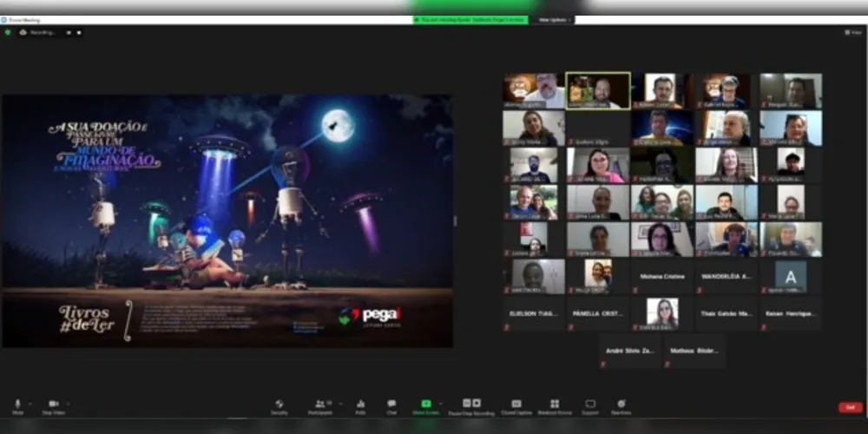Open Breakout Rooms
This screenshot has width=868, height=434.
point(555,407)
